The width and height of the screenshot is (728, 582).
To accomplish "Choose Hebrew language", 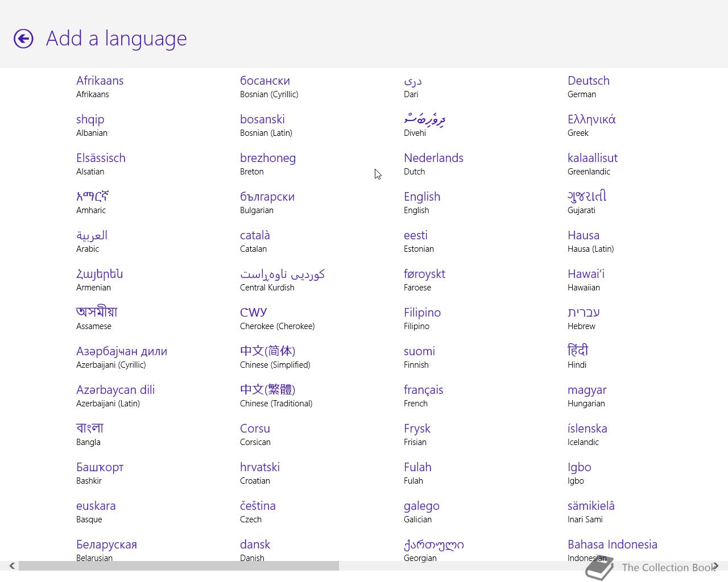I will coord(584,319).
